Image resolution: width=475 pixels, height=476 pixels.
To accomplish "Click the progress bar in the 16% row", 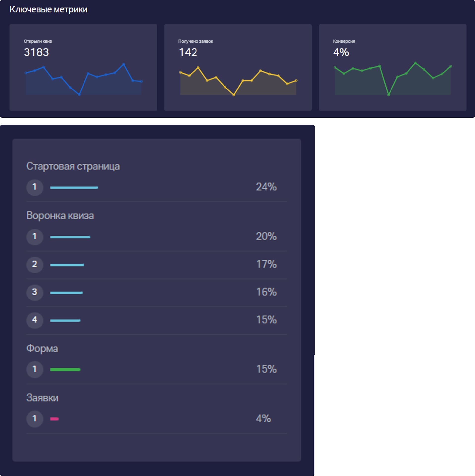I will tap(66, 293).
